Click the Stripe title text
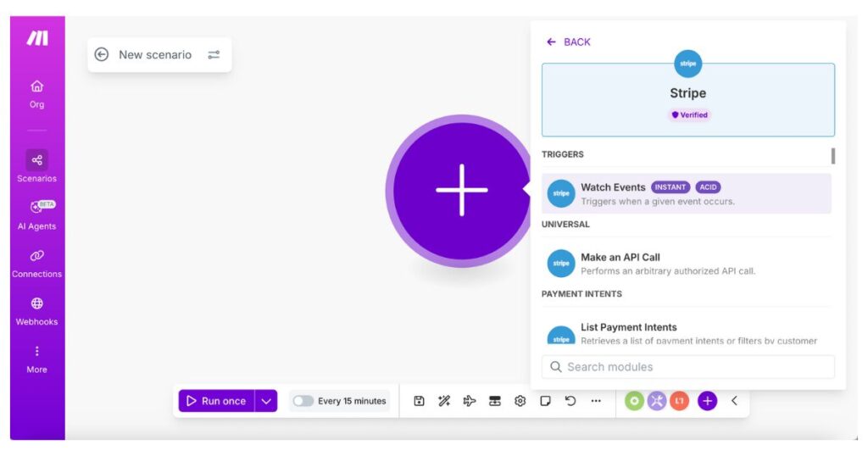 (688, 93)
